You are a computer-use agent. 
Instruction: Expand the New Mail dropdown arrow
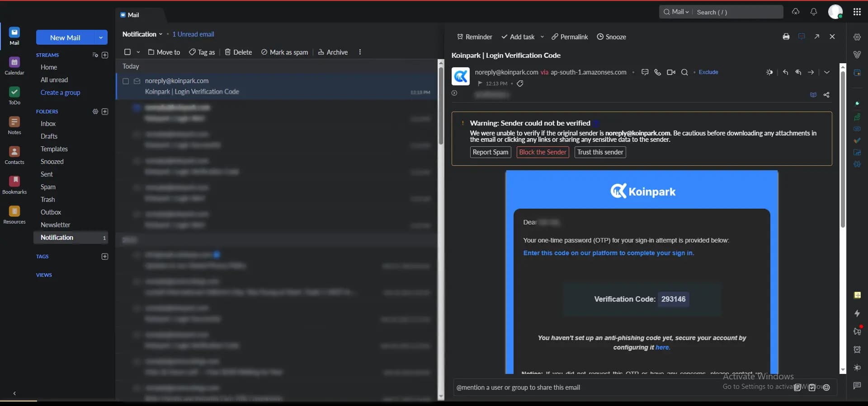pyautogui.click(x=101, y=37)
